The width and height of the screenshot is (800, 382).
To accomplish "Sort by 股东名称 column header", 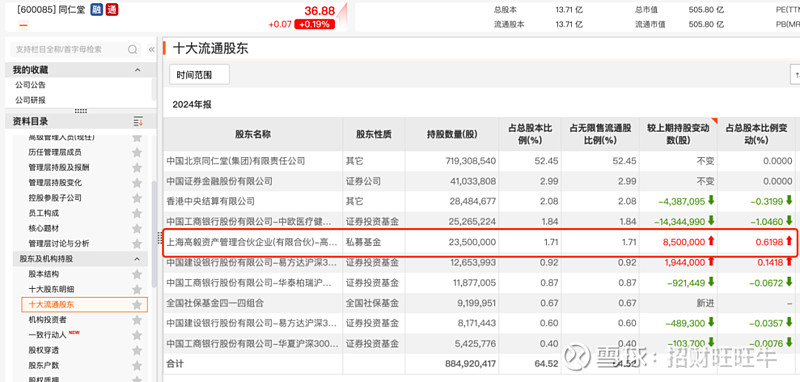I will (253, 134).
